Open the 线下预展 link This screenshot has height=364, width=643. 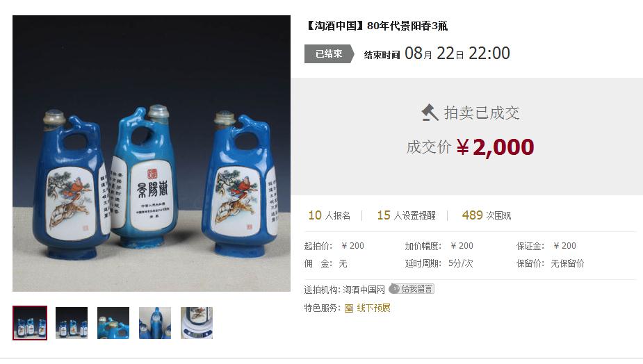[373, 308]
